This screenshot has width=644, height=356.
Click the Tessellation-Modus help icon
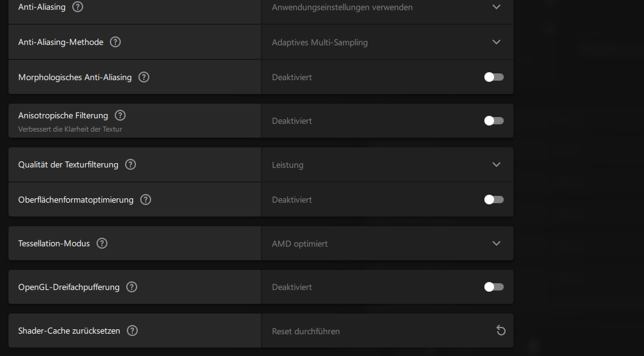tap(102, 243)
